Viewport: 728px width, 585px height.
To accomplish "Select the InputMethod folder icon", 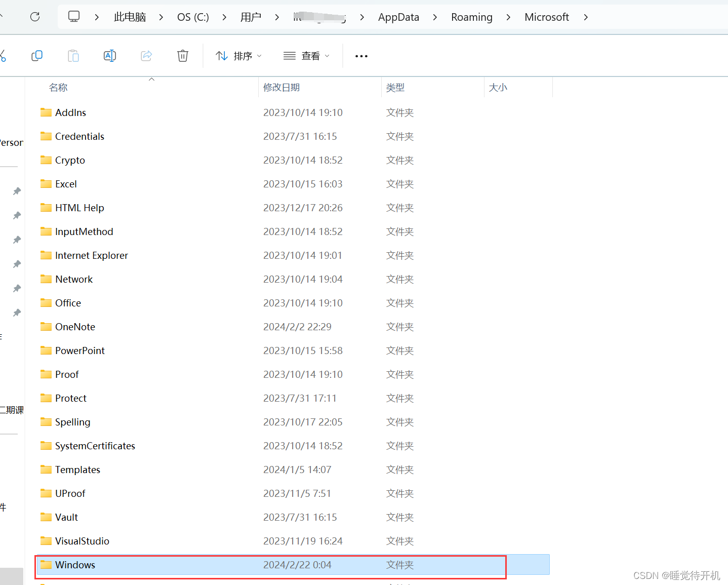I will pyautogui.click(x=46, y=231).
